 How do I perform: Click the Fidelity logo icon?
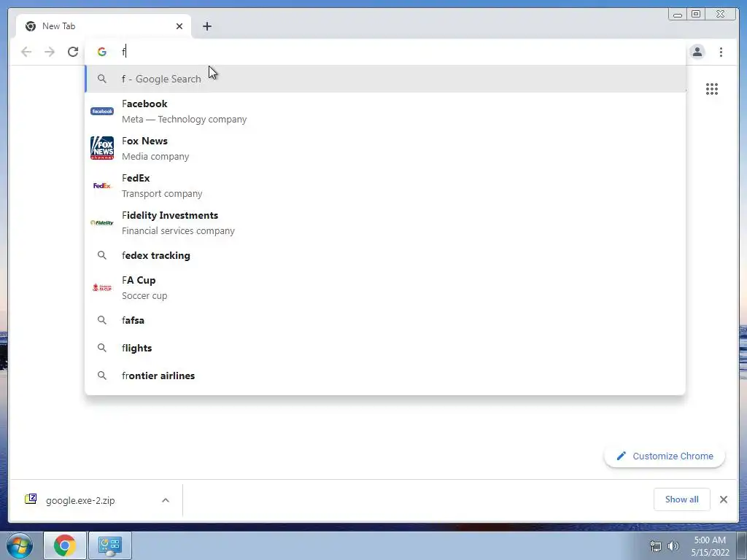point(102,223)
